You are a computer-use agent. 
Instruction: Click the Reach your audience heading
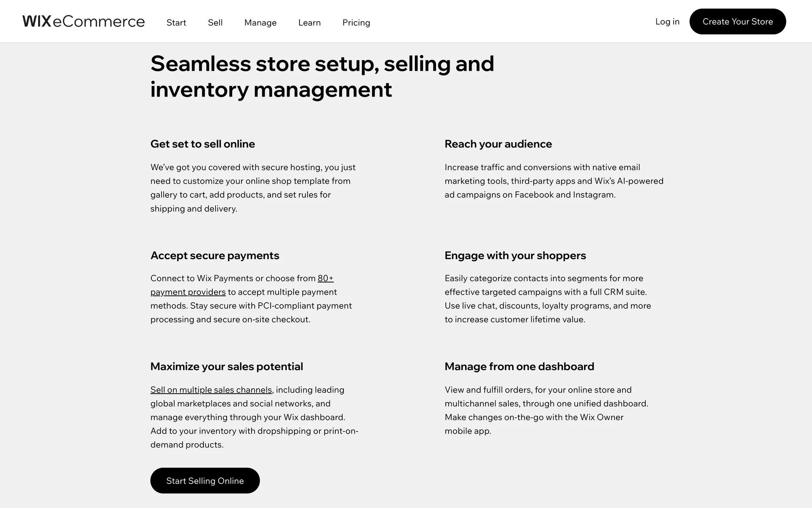[498, 144]
